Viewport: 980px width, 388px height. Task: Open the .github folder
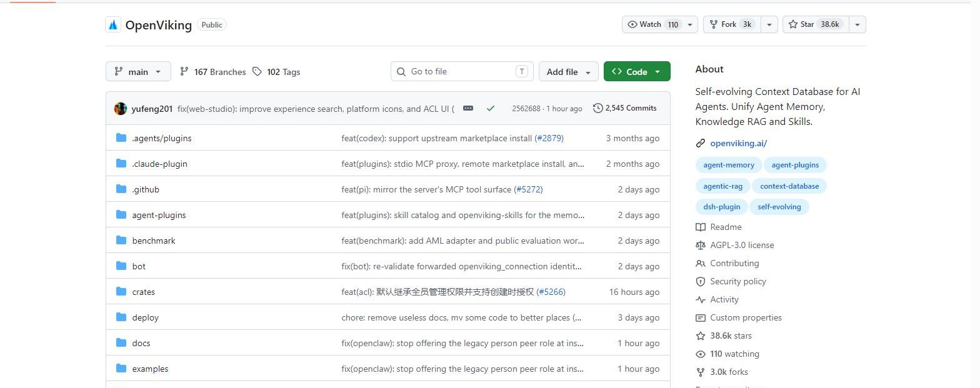click(146, 189)
